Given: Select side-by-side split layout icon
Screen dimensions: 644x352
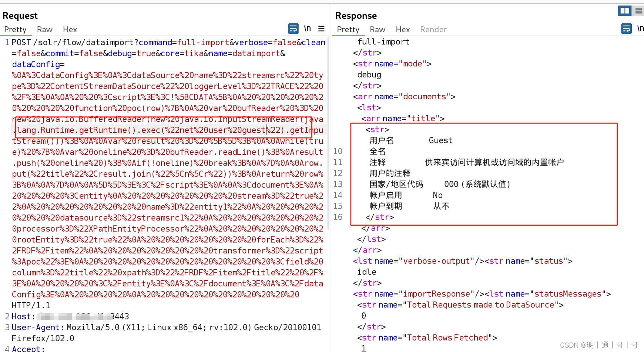Looking at the screenshot, I should coord(624,11).
